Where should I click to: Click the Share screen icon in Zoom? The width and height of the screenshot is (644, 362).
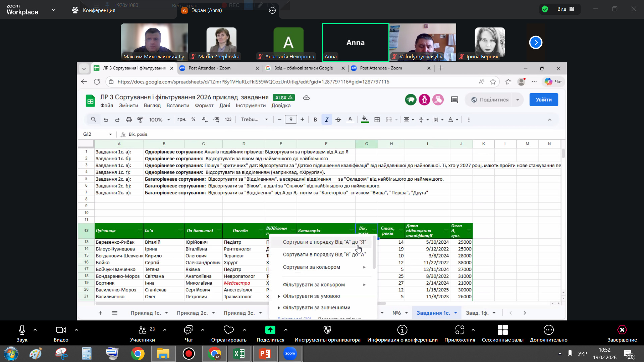click(x=270, y=330)
